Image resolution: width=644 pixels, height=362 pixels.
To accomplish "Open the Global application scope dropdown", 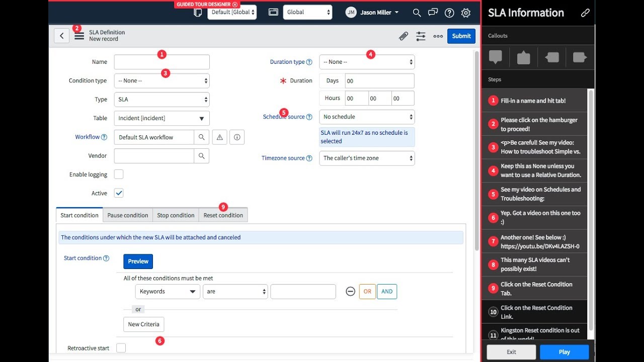I will 307,12.
